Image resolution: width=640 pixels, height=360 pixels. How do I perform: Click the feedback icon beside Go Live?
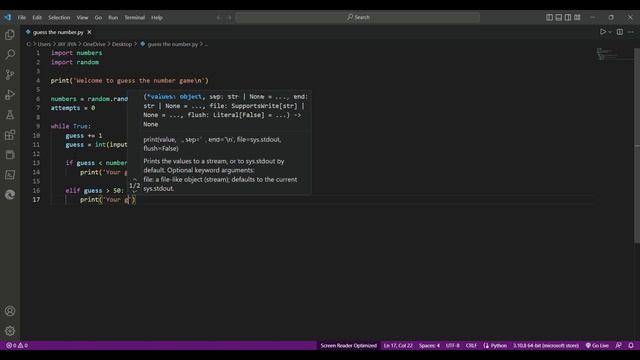[x=618, y=345]
